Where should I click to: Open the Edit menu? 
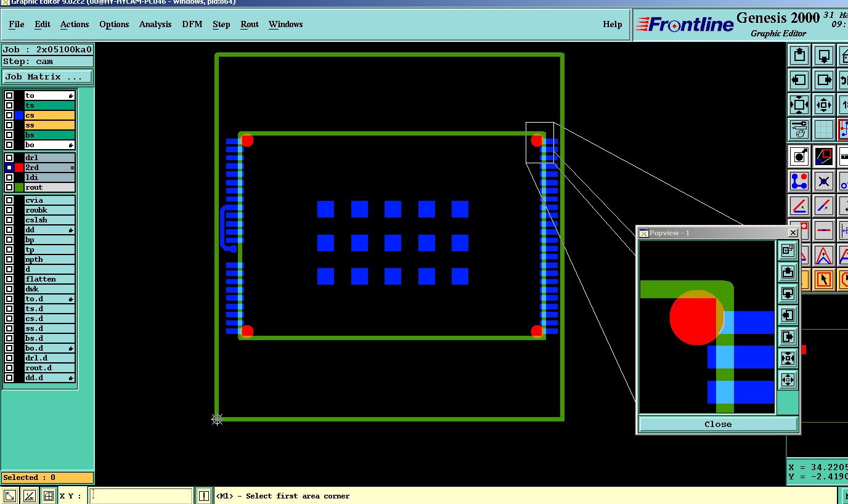43,24
